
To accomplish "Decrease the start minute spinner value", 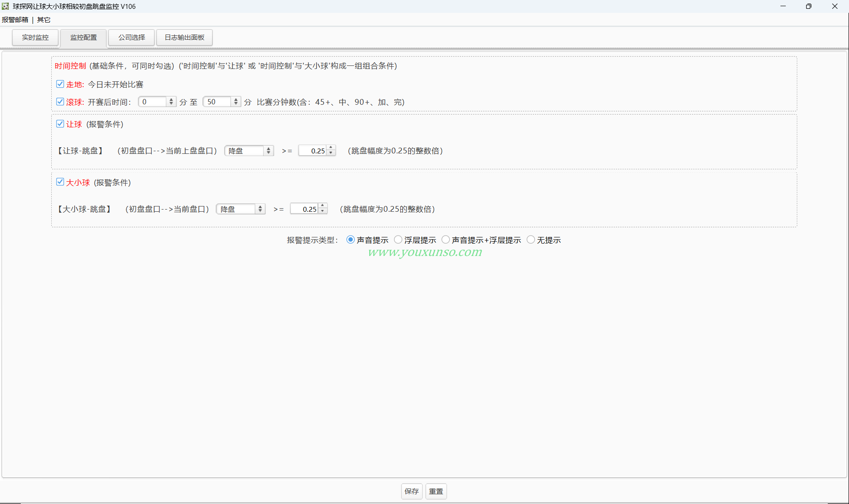I will tap(171, 104).
